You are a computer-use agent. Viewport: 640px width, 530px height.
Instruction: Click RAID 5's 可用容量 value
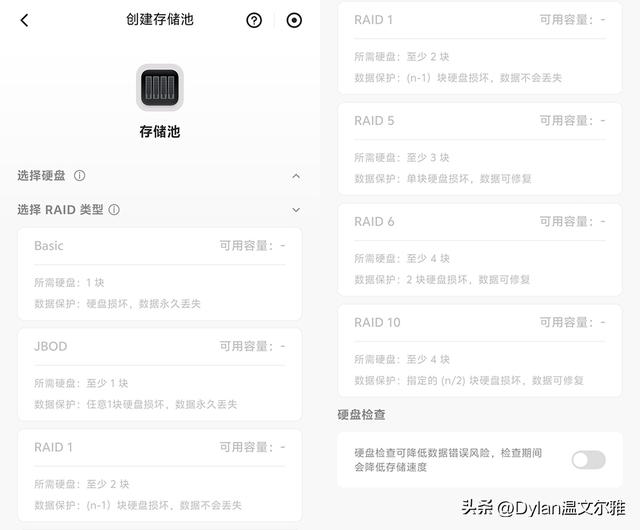pos(572,121)
